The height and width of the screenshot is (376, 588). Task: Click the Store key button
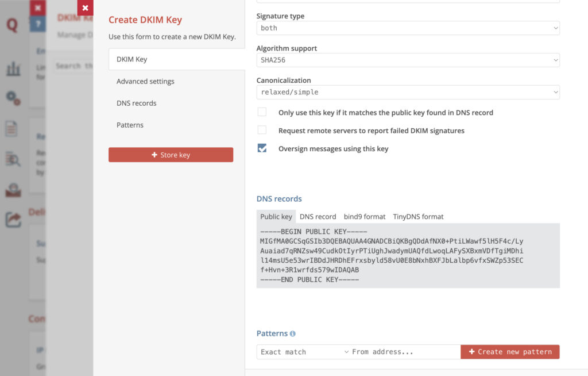pyautogui.click(x=171, y=155)
